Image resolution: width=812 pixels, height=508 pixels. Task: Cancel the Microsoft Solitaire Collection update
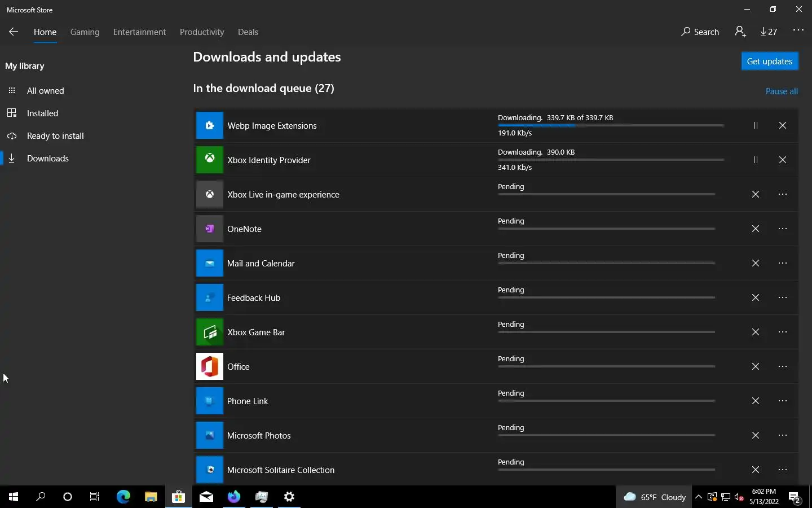click(x=756, y=470)
